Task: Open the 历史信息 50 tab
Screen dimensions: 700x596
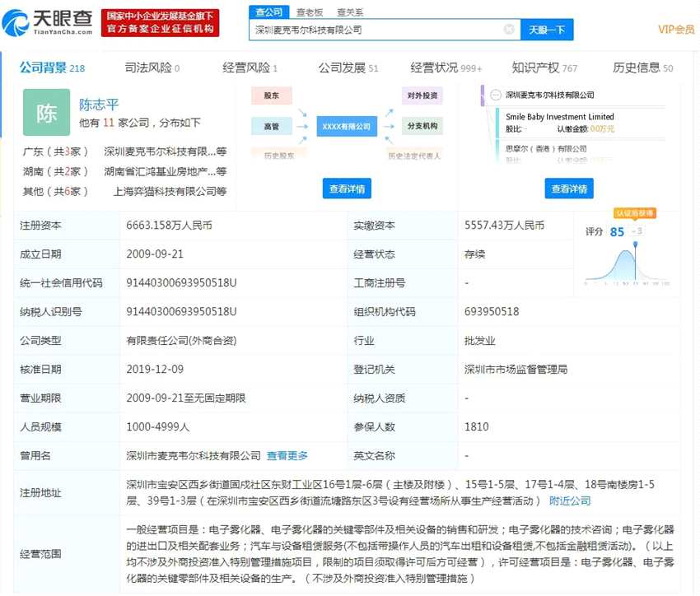Action: (642, 68)
